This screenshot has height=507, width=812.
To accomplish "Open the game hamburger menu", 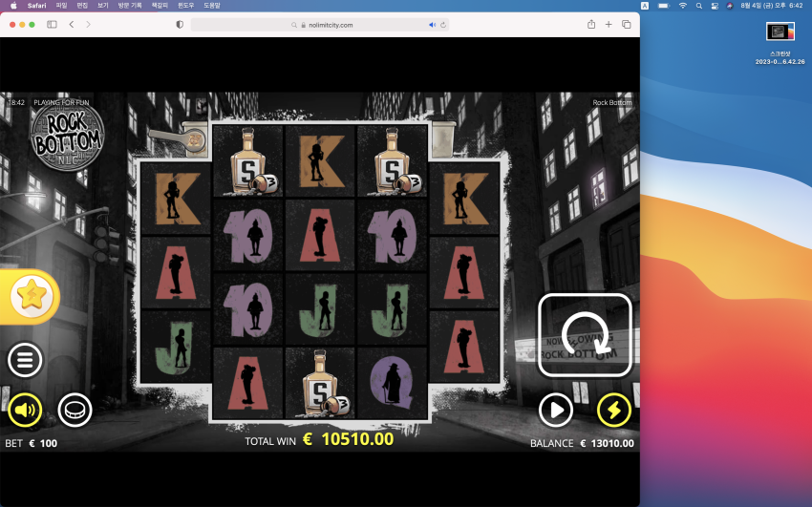I will point(25,360).
